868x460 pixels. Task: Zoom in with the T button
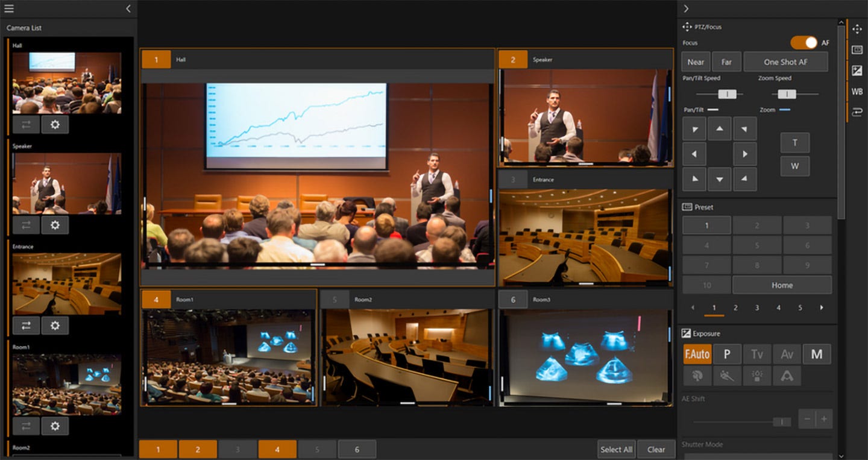(x=795, y=143)
